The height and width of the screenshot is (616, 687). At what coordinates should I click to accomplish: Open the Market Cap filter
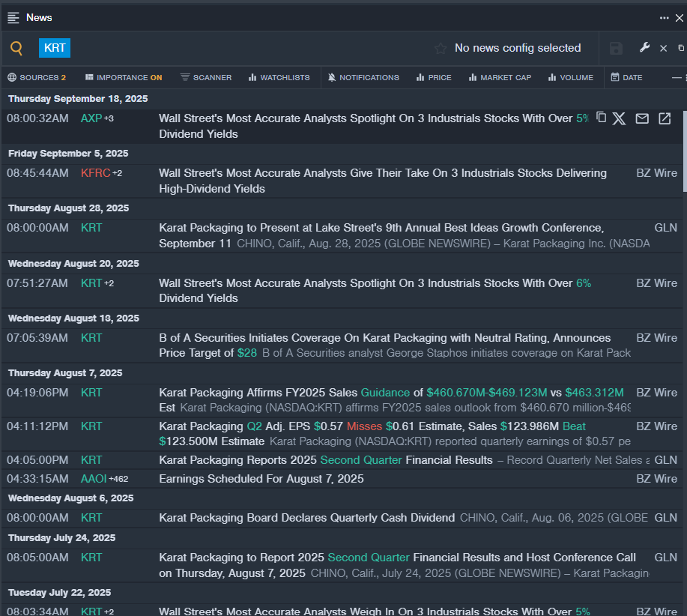pyautogui.click(x=500, y=77)
